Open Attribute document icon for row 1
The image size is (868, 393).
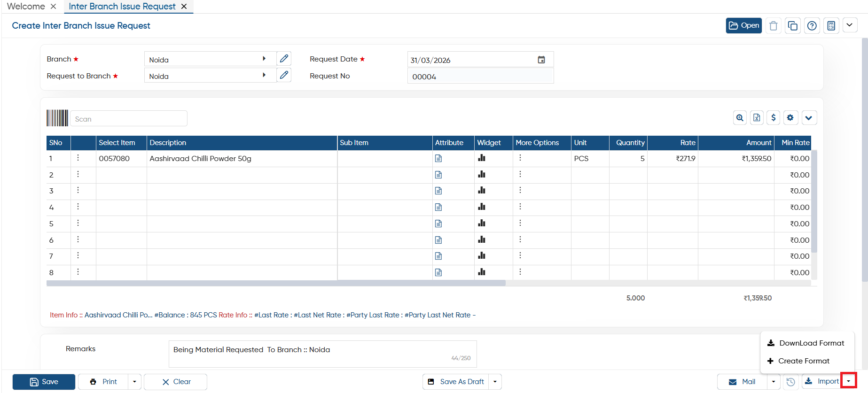[x=438, y=158]
